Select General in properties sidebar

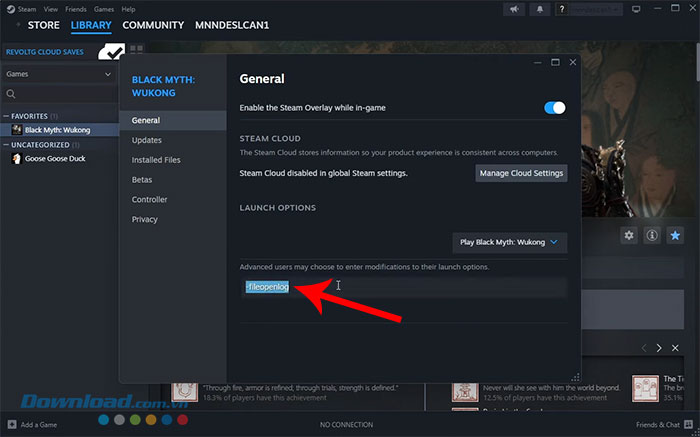pos(173,121)
